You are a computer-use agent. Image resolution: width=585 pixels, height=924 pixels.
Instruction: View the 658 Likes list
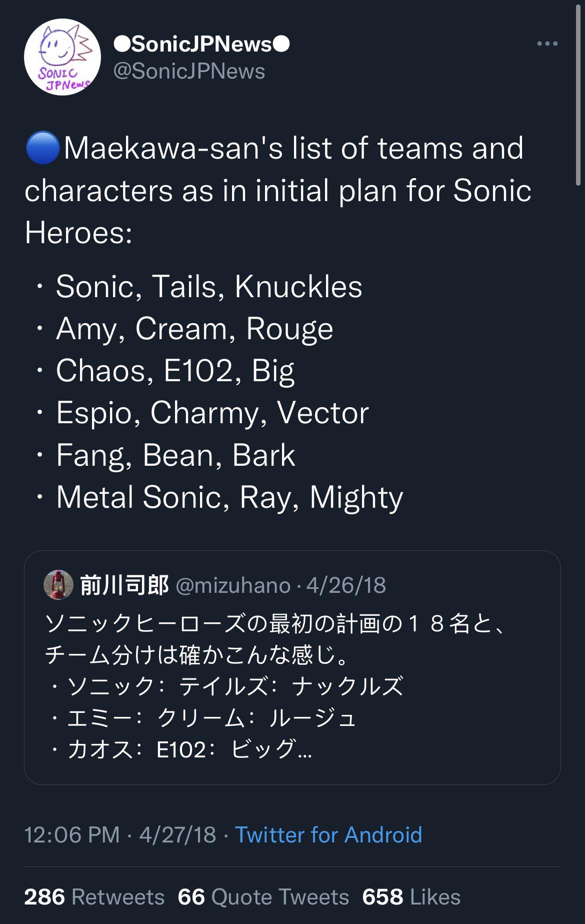411,897
